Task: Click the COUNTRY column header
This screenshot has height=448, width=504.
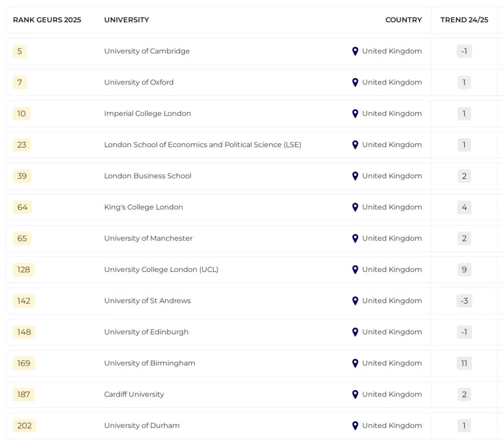Action: point(403,20)
